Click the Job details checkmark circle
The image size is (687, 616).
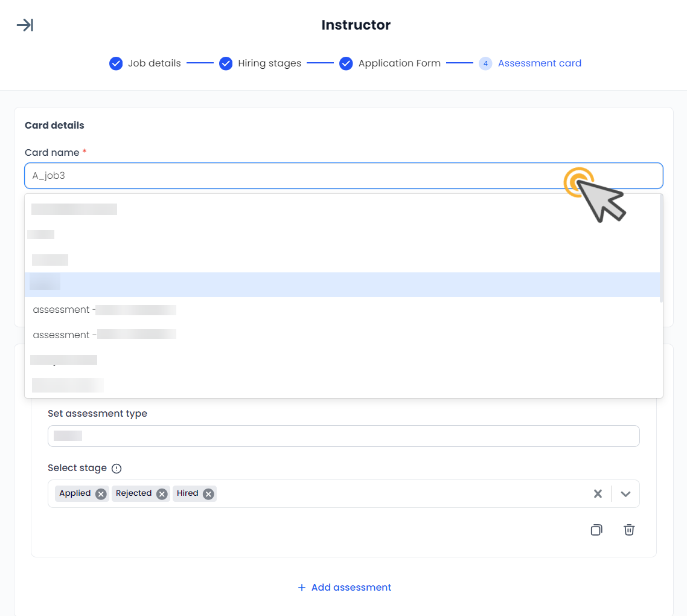point(116,63)
